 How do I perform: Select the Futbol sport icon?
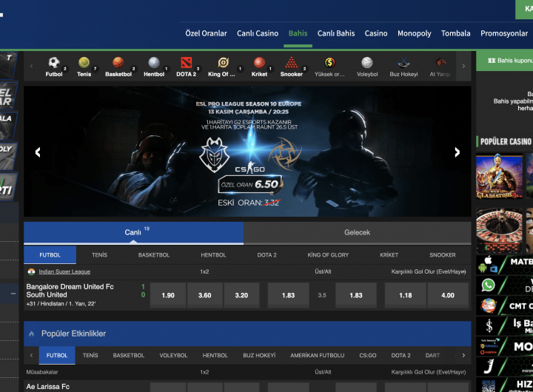[54, 63]
